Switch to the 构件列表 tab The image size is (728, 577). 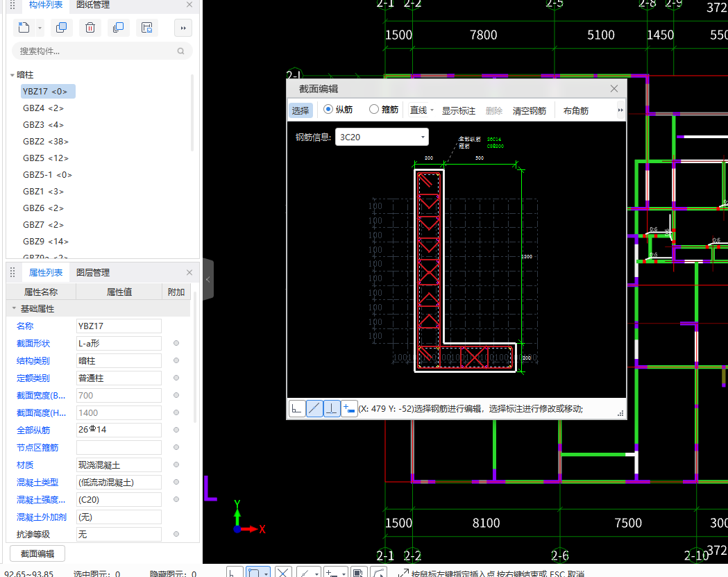[x=46, y=5]
